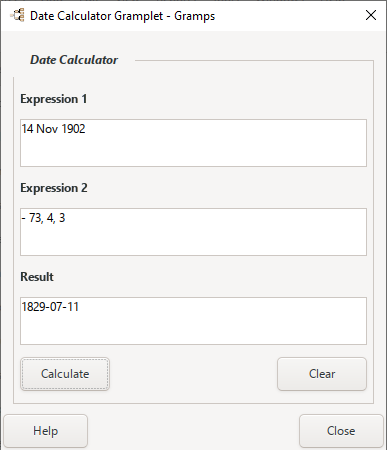
Task: Reset fields with the Clear button
Action: click(322, 374)
